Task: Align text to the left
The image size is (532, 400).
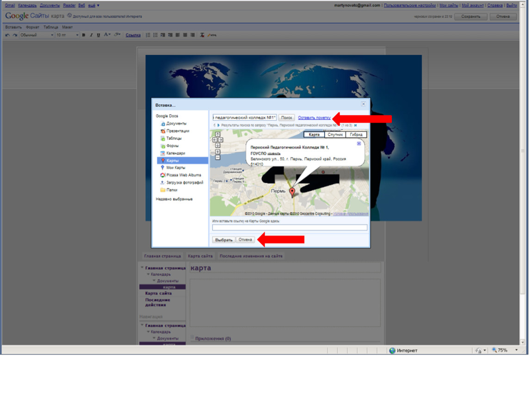Action: (178, 35)
